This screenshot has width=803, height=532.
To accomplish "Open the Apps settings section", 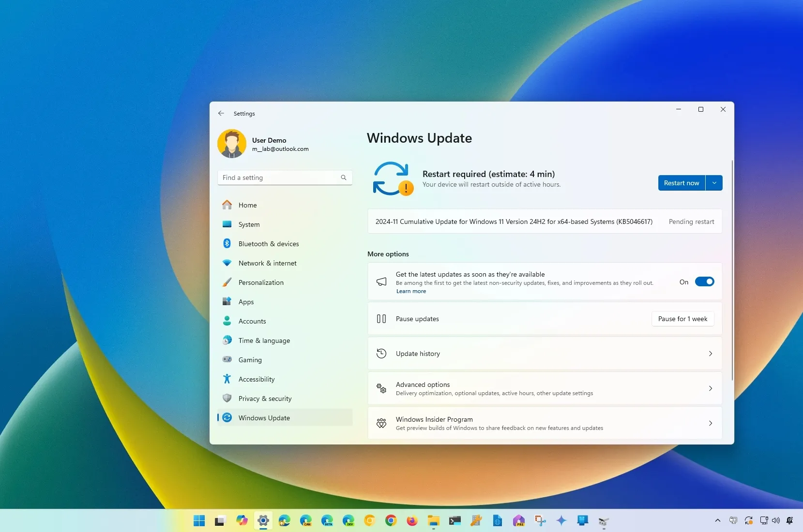I will click(x=285, y=302).
